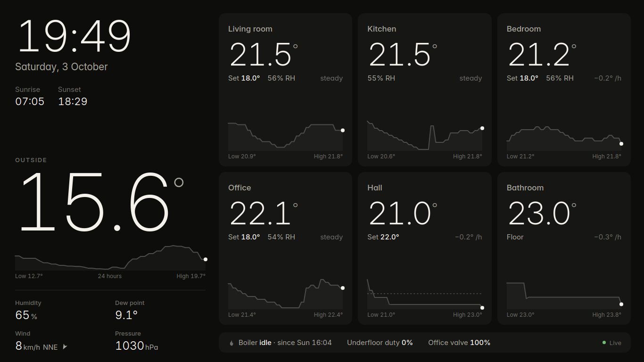Click the 19:49 clock display
Viewport: 644px width, 362px height.
tap(74, 36)
